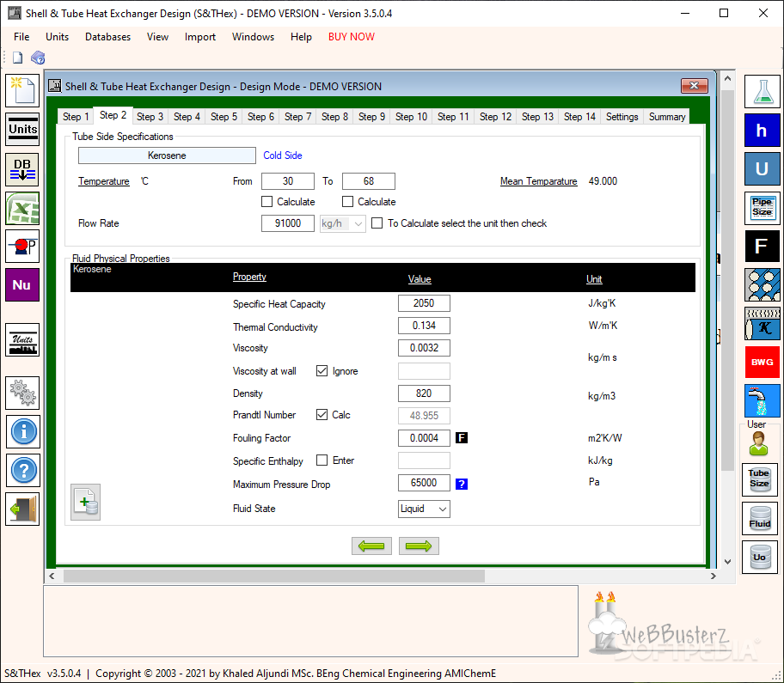
Task: Click the script Units converter icon
Action: [x=22, y=339]
